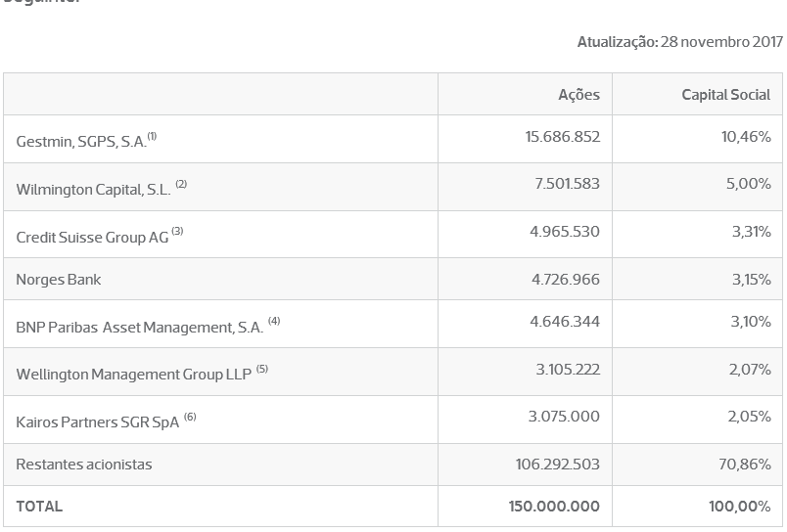Image resolution: width=787 pixels, height=532 pixels.
Task: Select 'Wilmington Capital, S.L.' row name
Action: (x=93, y=190)
